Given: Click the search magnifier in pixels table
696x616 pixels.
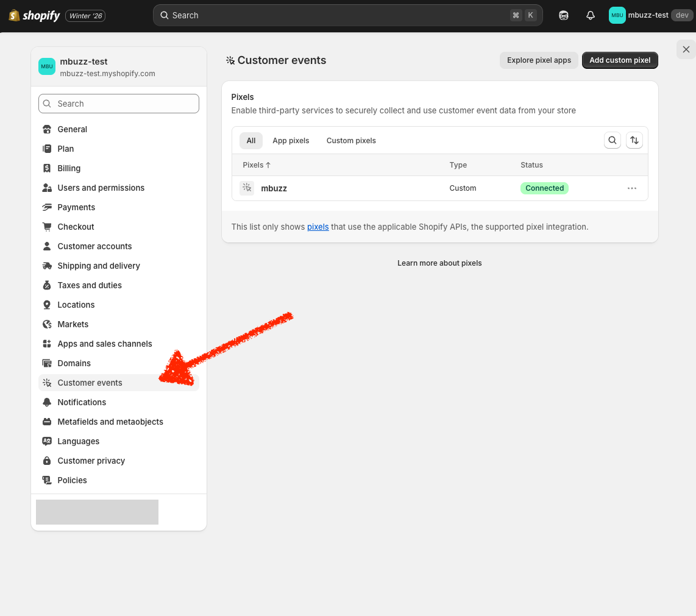Looking at the screenshot, I should point(613,141).
